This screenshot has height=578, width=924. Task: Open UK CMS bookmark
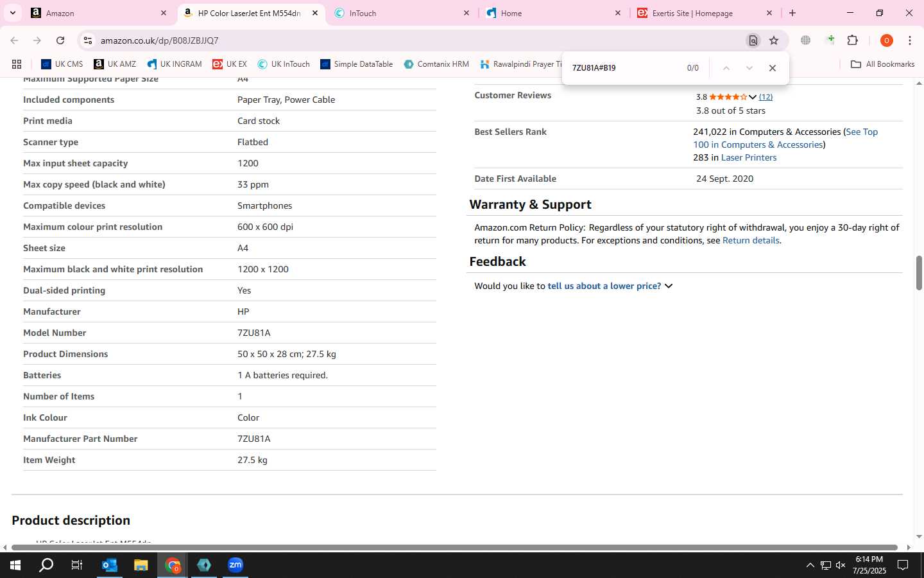[x=62, y=64]
